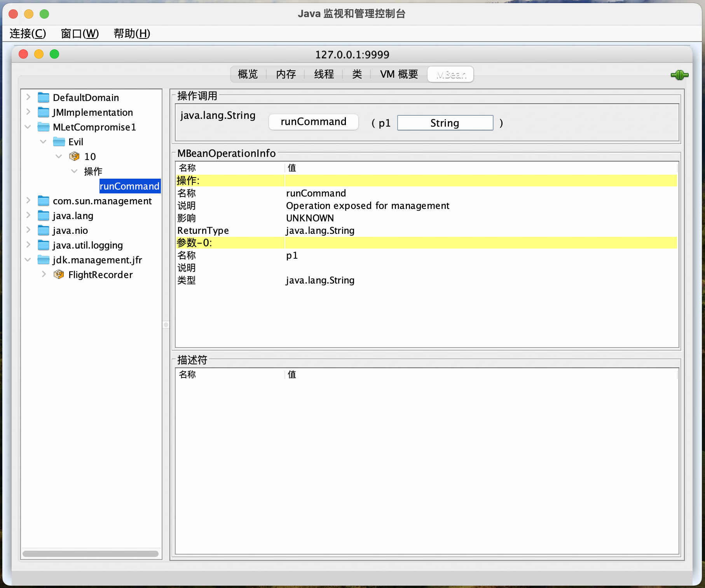Open the 帮助(H) menu
Viewport: 705px width, 588px height.
tap(132, 33)
